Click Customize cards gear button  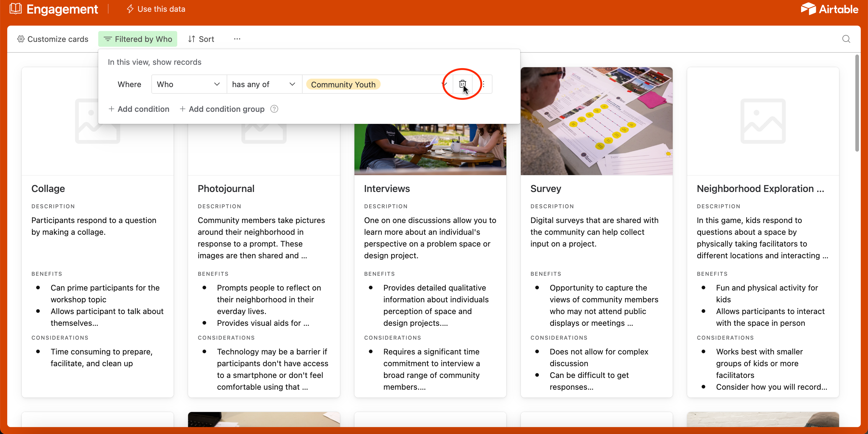click(53, 39)
